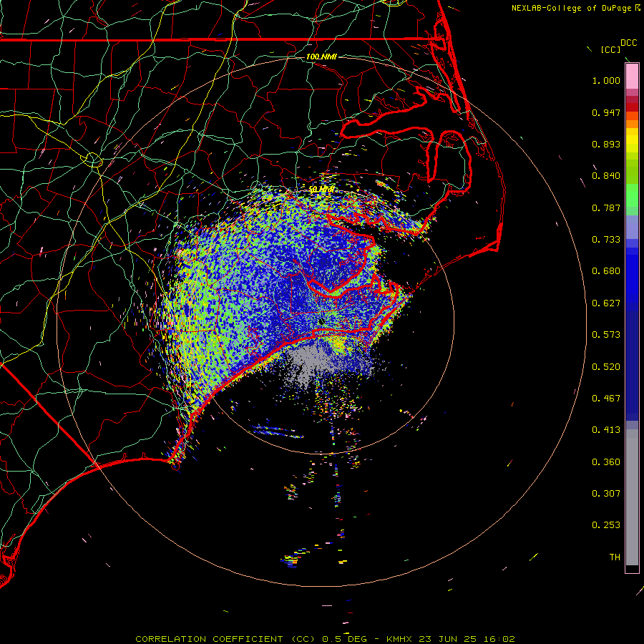644x644 pixels.
Task: Click the TH legend label
Action: pyautogui.click(x=615, y=557)
